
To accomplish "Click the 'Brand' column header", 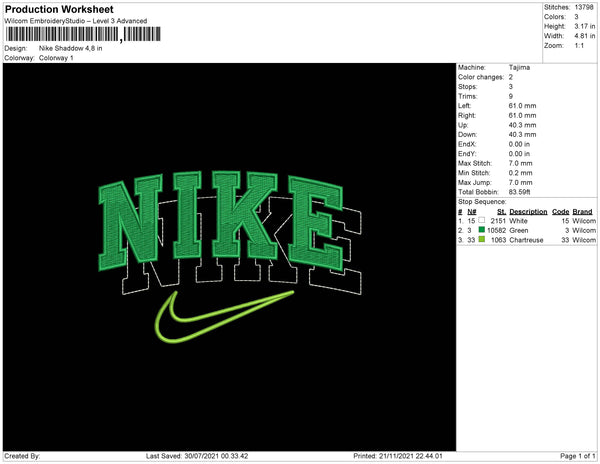I will [582, 212].
